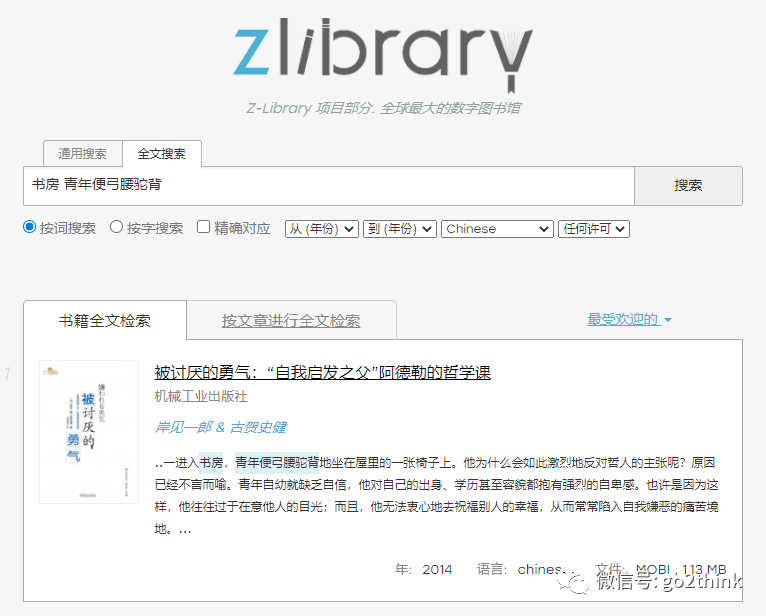The image size is (766, 616).
Task: Switch to the 通用搜索 tab
Action: (x=83, y=153)
